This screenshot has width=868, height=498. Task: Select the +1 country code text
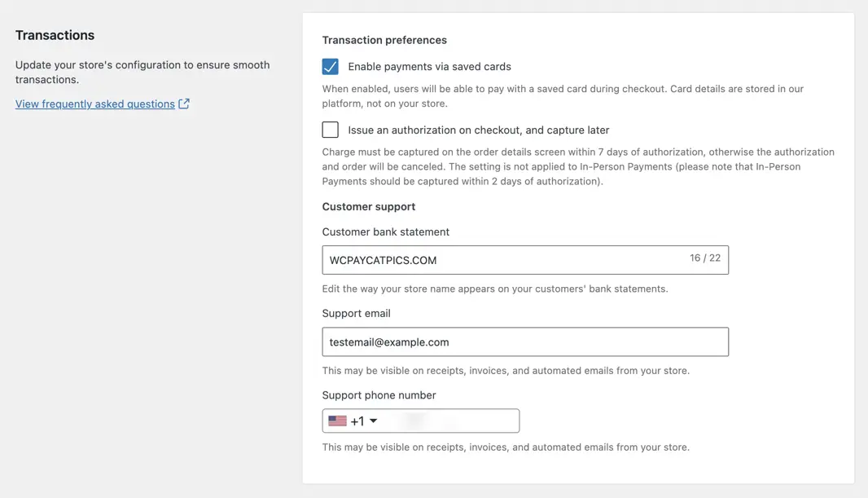(357, 421)
